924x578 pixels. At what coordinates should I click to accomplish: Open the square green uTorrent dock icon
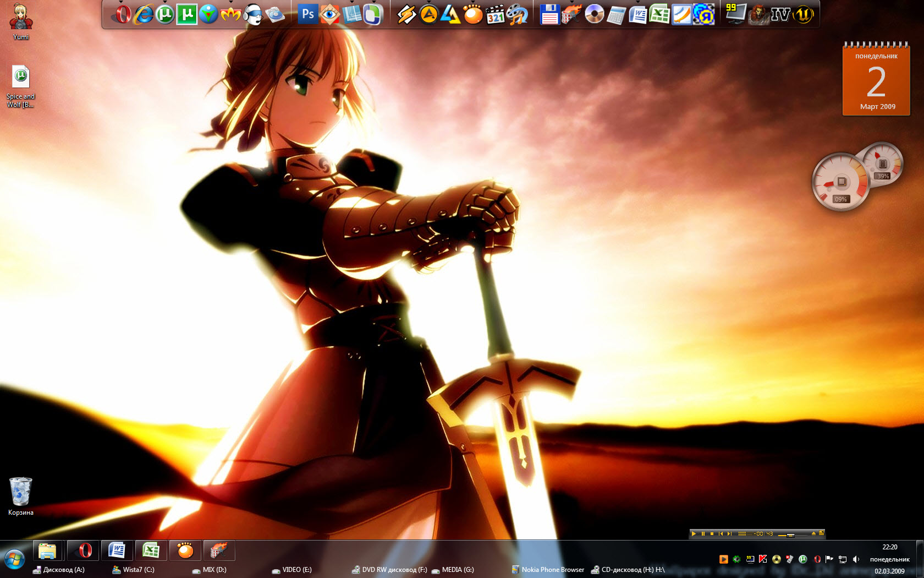click(186, 14)
